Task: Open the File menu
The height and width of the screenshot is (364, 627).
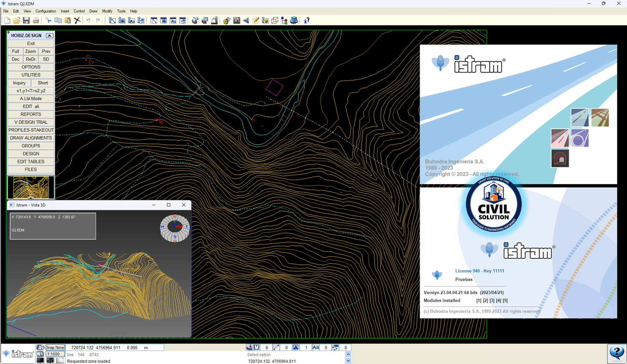Action: point(6,11)
